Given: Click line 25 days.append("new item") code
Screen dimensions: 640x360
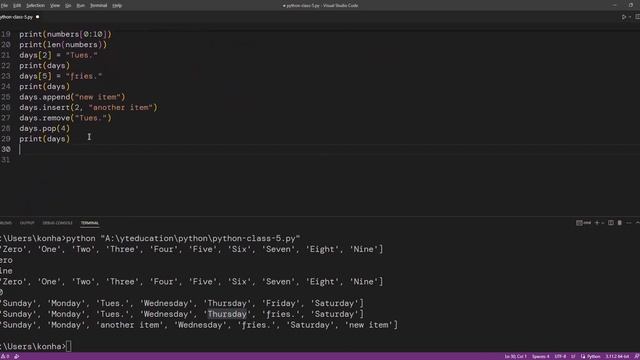Looking at the screenshot, I should (x=72, y=97).
